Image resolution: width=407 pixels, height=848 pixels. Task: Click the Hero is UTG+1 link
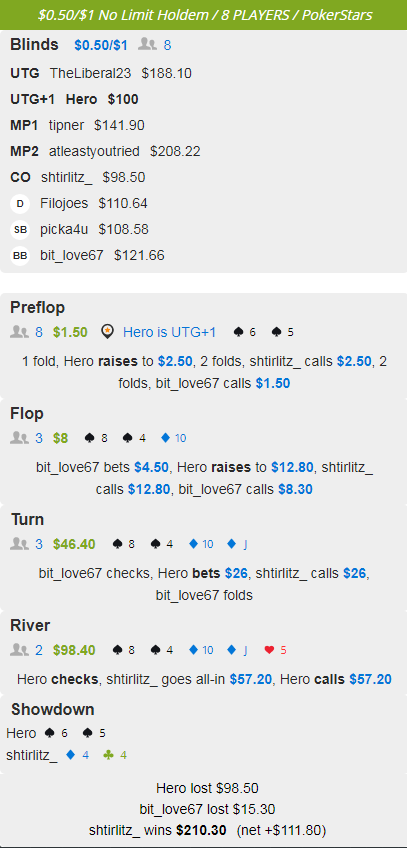pos(169,332)
